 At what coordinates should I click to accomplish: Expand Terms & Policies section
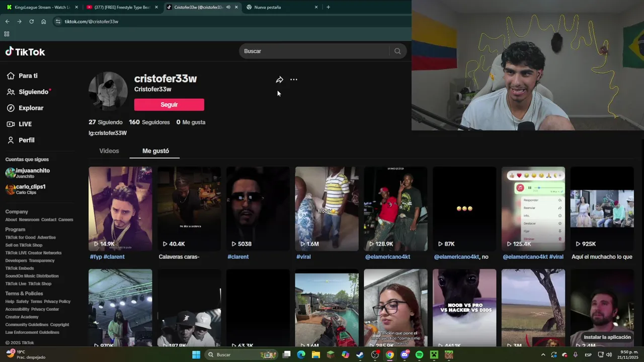[24, 294]
